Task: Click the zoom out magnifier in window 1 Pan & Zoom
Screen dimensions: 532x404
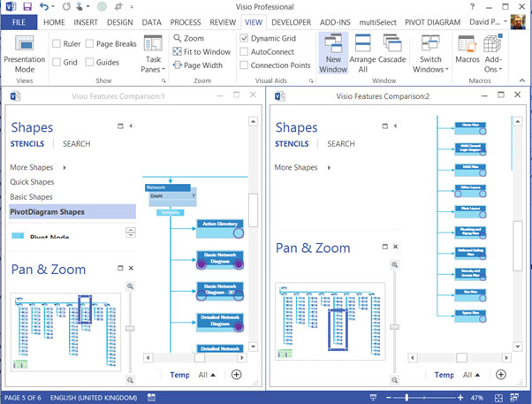Action: click(x=130, y=380)
